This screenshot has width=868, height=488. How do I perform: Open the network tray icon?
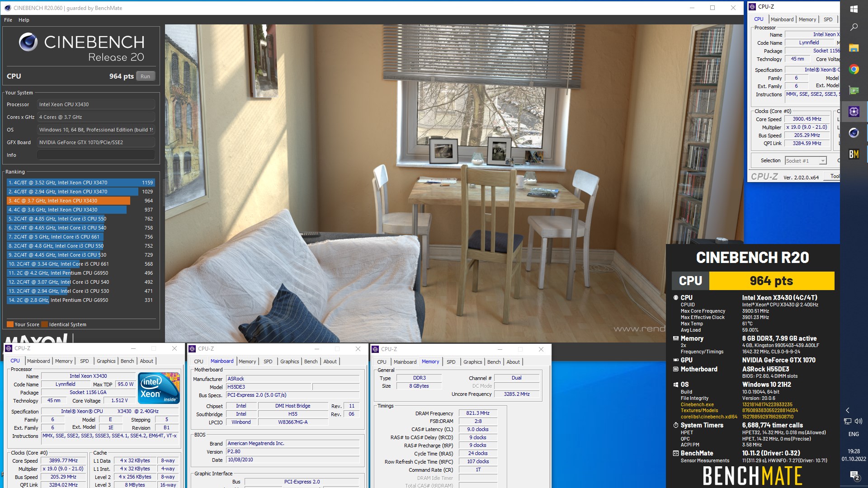pos(848,421)
